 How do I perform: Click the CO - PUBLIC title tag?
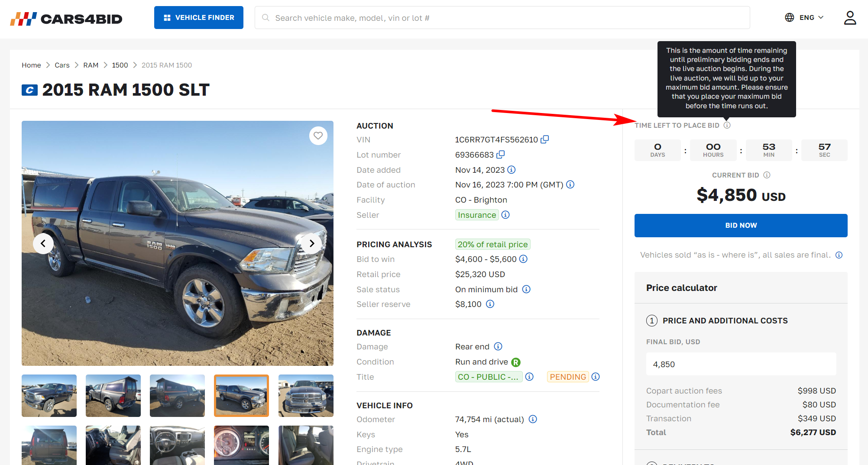(x=489, y=377)
